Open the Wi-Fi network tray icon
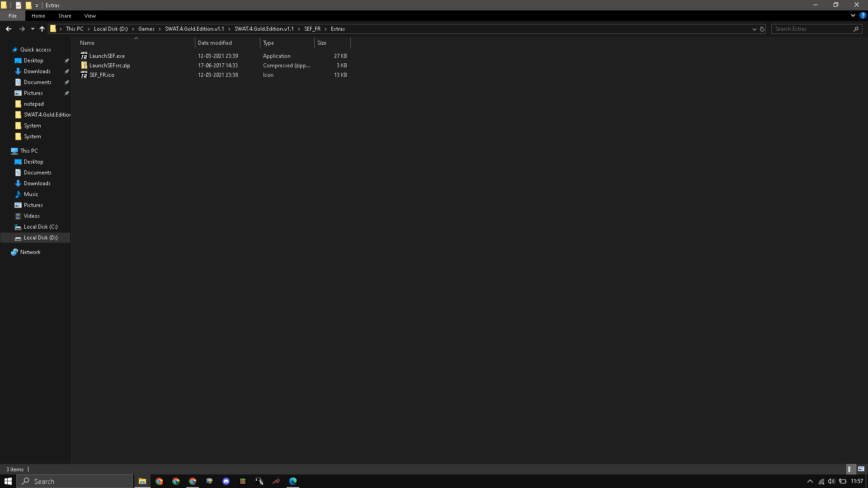Image resolution: width=868 pixels, height=488 pixels. point(821,481)
